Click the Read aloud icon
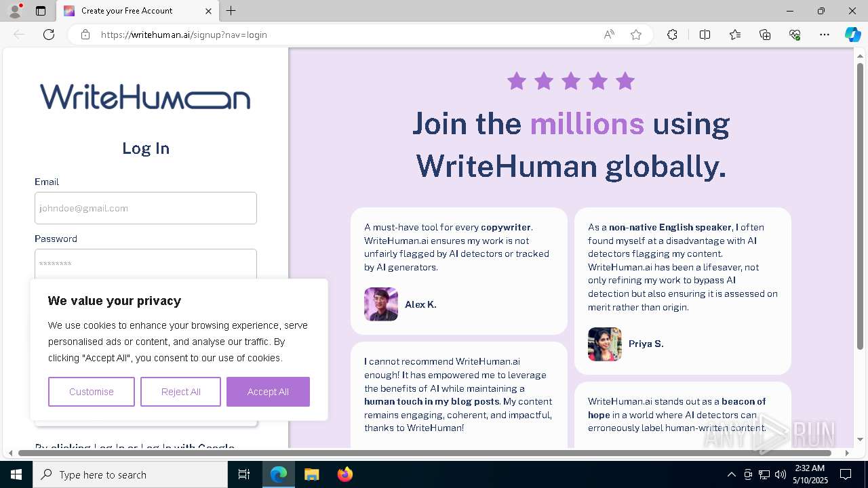This screenshot has width=868, height=488. (x=609, y=35)
